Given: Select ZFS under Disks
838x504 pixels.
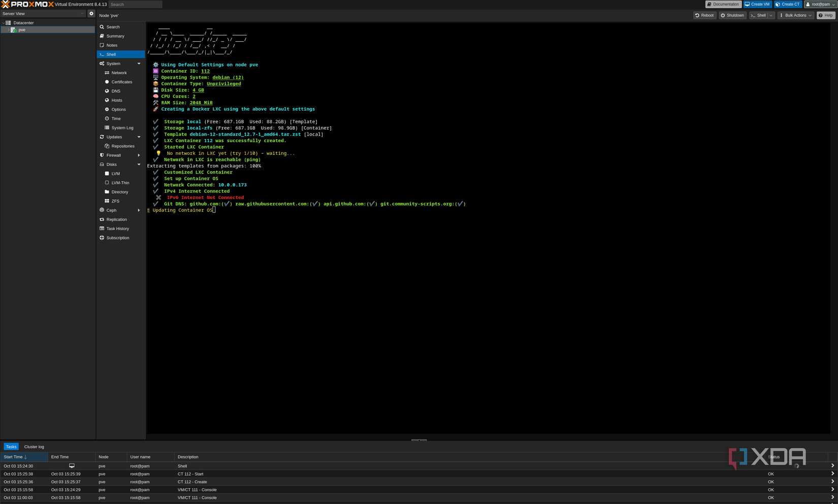Looking at the screenshot, I should [x=115, y=200].
